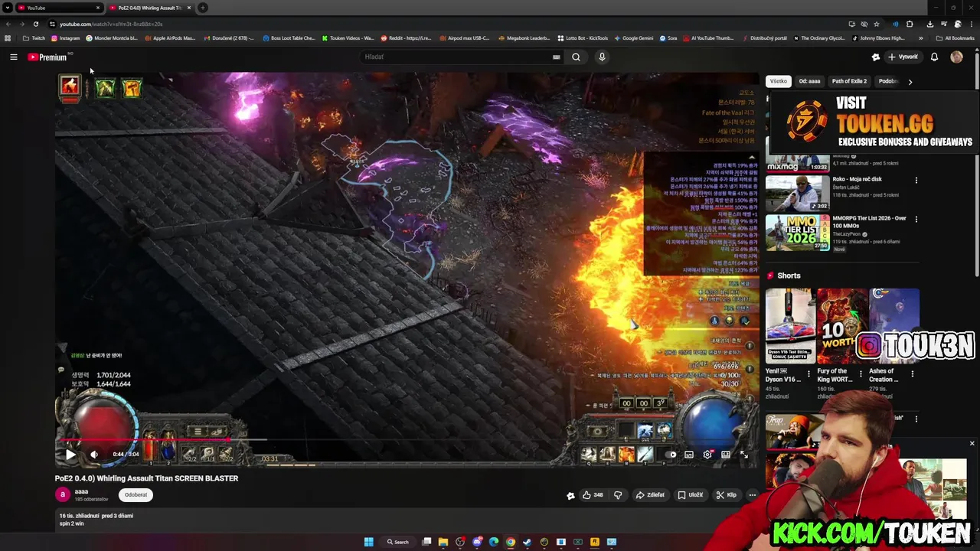Open YouTube notifications bell
Viewport: 980px width, 551px height.
pyautogui.click(x=934, y=57)
